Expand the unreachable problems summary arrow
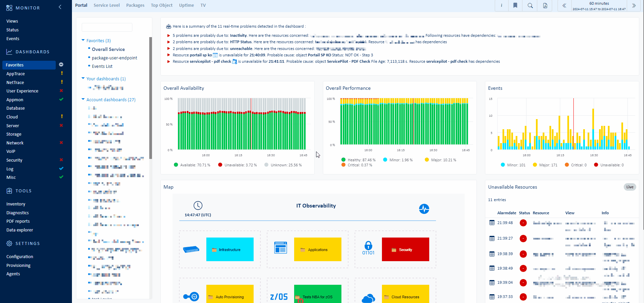This screenshot has height=303, width=644. 169,49
